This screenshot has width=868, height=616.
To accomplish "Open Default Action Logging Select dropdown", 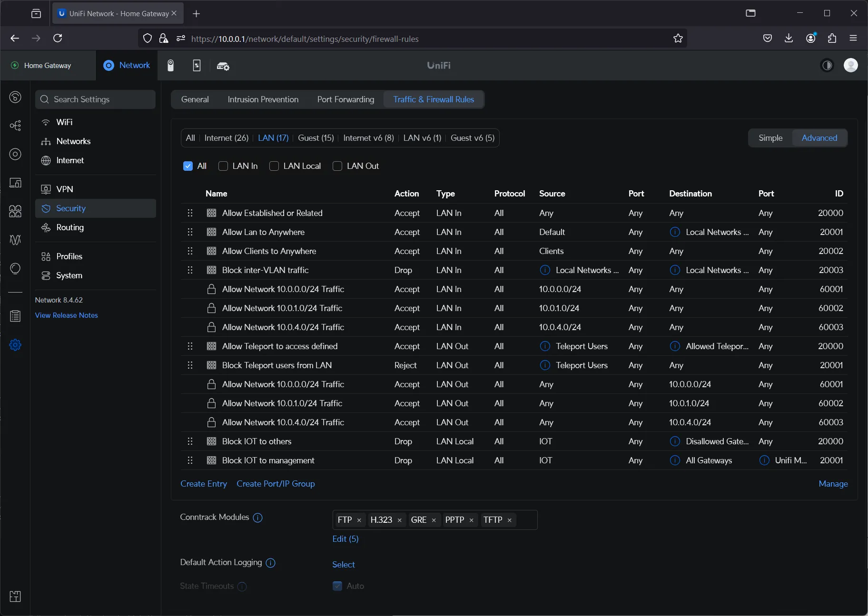I will 343,565.
